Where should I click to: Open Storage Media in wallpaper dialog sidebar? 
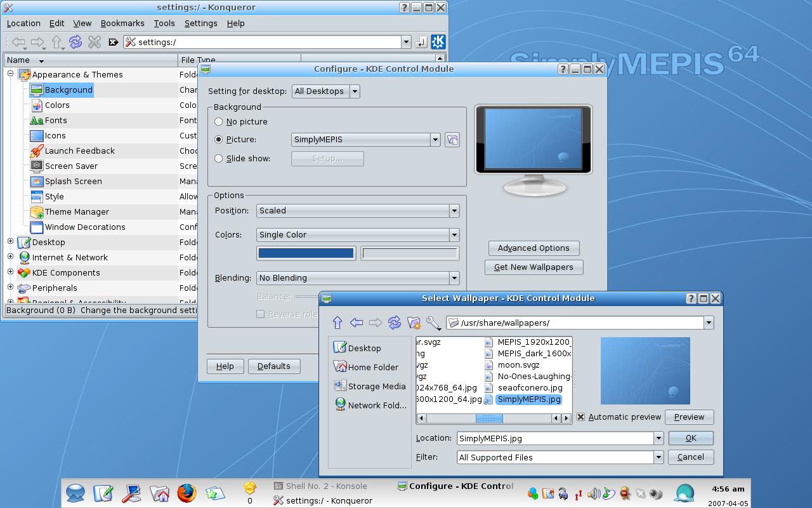pyautogui.click(x=369, y=386)
